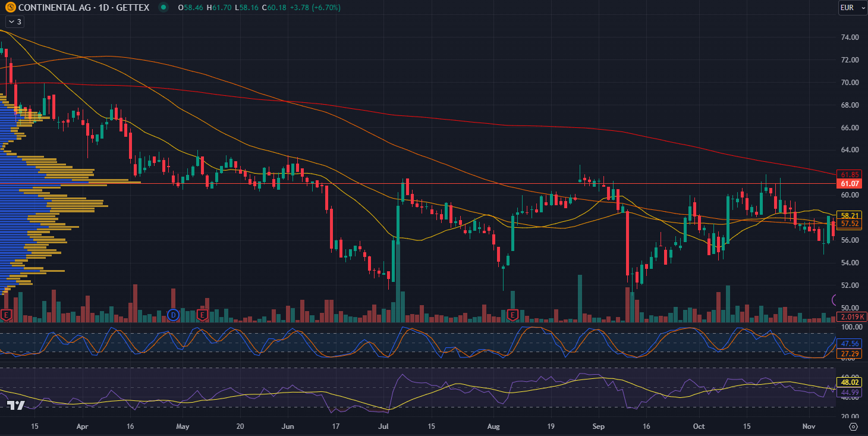Select the 2.019K volume label

851,316
